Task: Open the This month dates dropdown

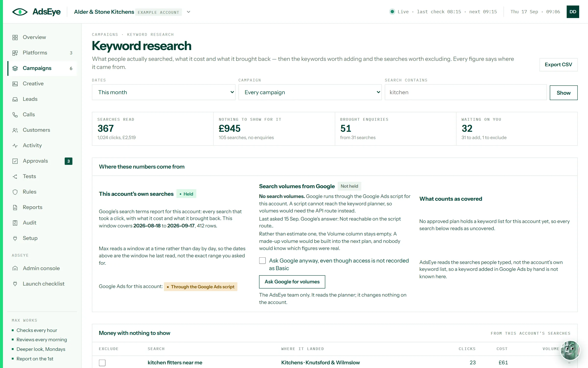Action: point(164,92)
